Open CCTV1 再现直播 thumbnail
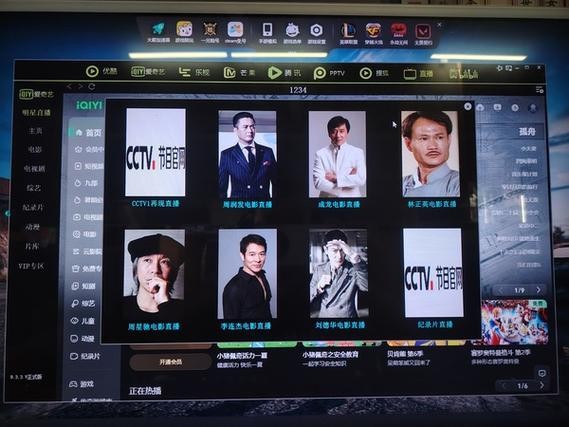 click(155, 152)
